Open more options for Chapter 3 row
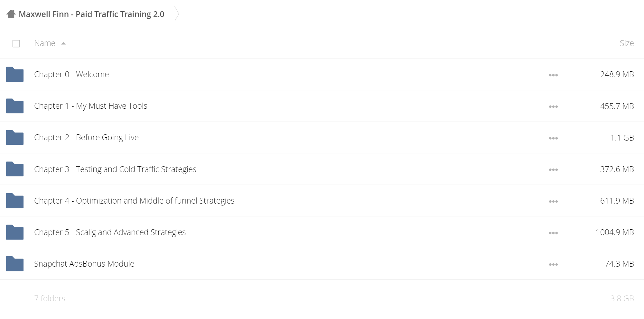The height and width of the screenshot is (319, 644). pyautogui.click(x=553, y=169)
